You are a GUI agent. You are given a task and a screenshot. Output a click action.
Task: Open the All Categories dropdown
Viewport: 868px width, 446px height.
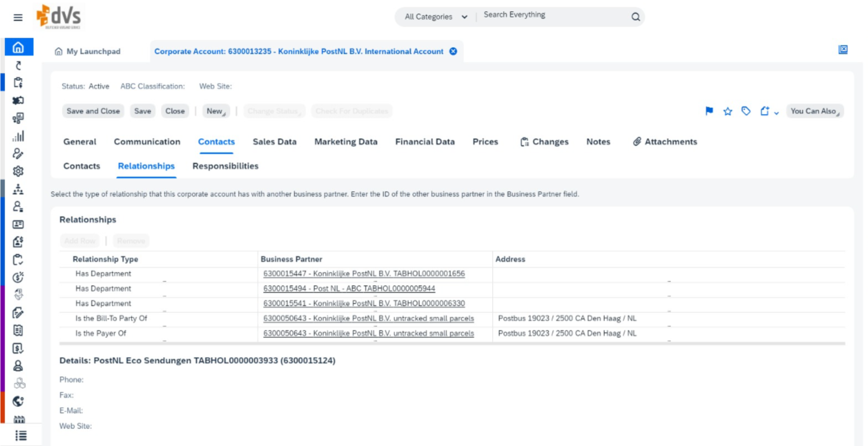pyautogui.click(x=436, y=17)
